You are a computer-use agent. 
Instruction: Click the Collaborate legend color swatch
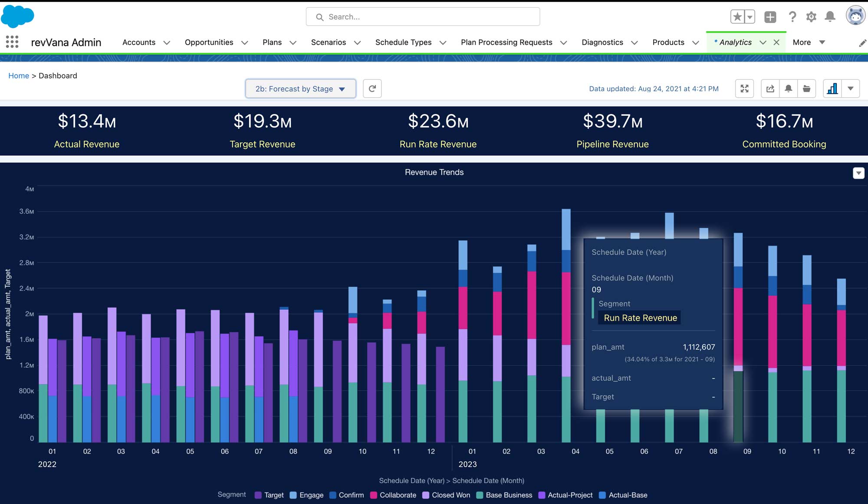(x=374, y=495)
